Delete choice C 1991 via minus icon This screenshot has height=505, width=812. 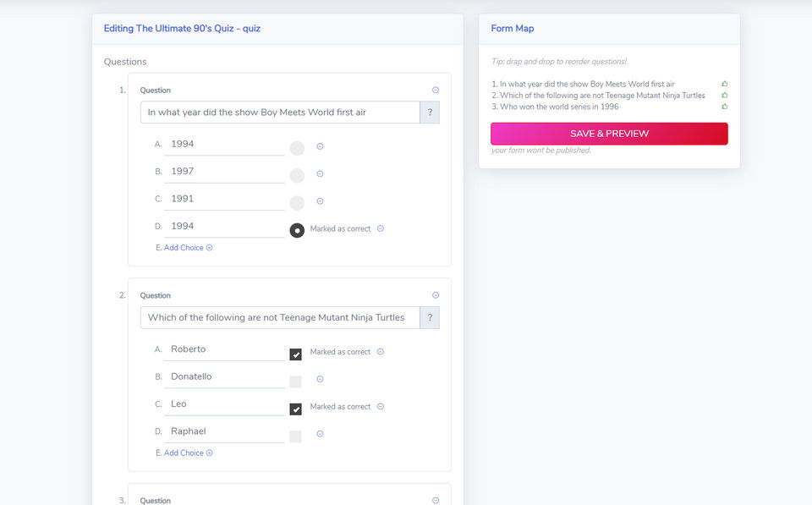[320, 201]
